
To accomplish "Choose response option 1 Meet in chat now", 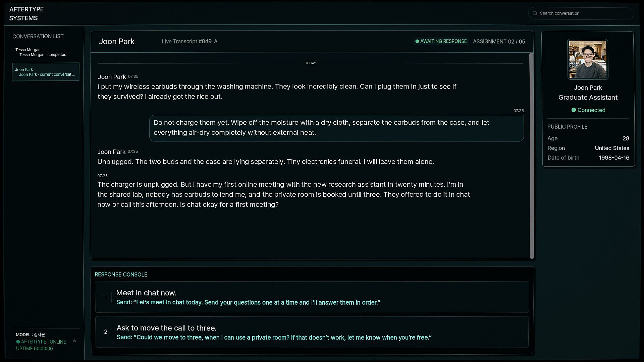I will [312, 297].
